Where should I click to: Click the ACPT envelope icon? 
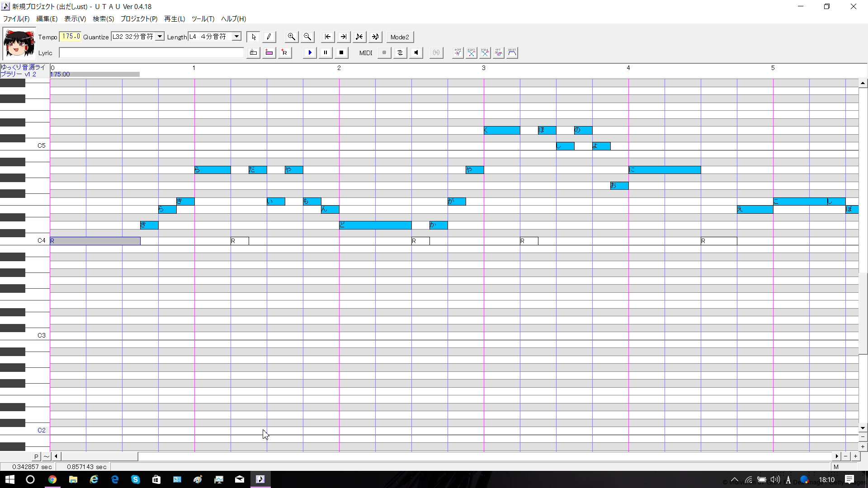[x=458, y=53]
